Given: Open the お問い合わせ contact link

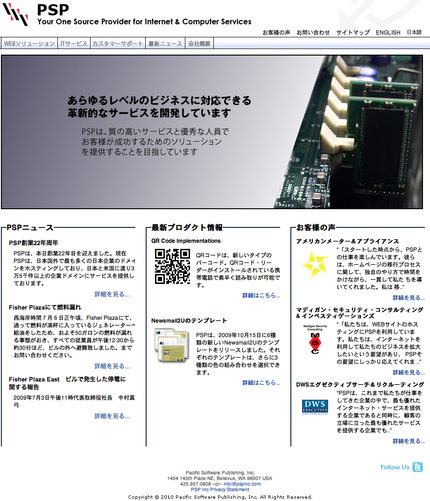Looking at the screenshot, I should 313,32.
